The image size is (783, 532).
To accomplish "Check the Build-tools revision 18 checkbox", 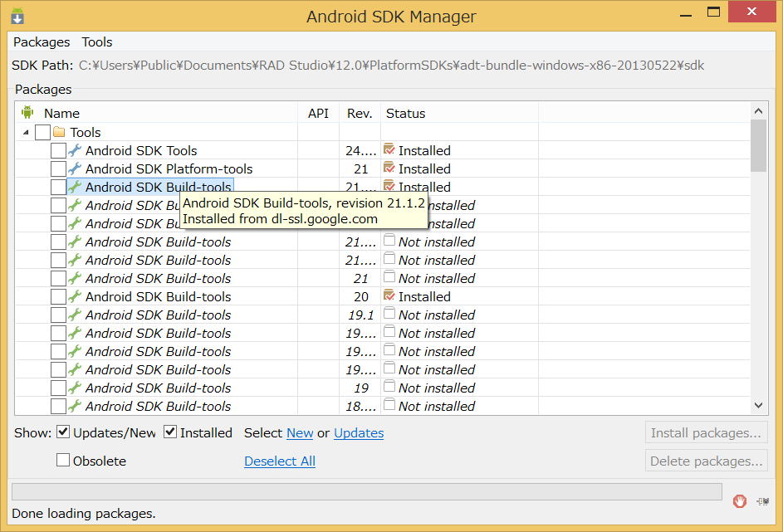I will tap(58, 406).
